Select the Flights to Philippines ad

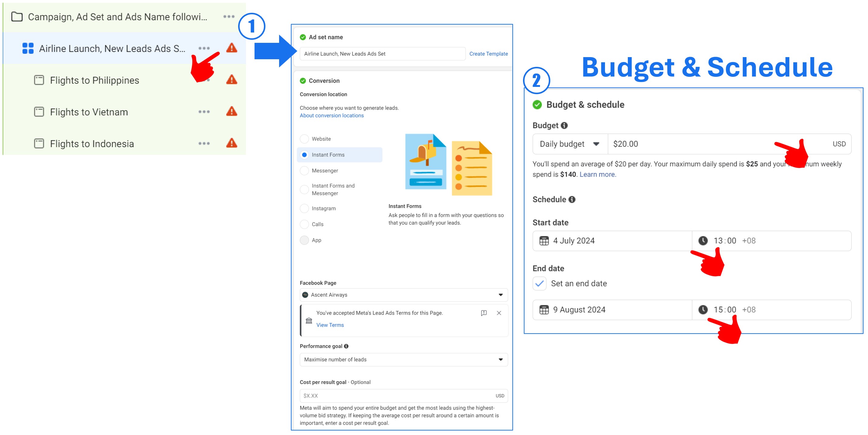(x=94, y=80)
